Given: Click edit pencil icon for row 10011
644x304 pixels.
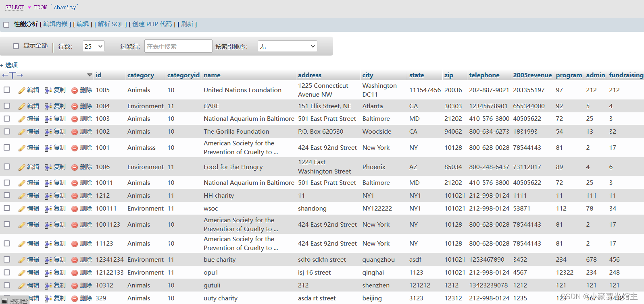Looking at the screenshot, I should (22, 183).
